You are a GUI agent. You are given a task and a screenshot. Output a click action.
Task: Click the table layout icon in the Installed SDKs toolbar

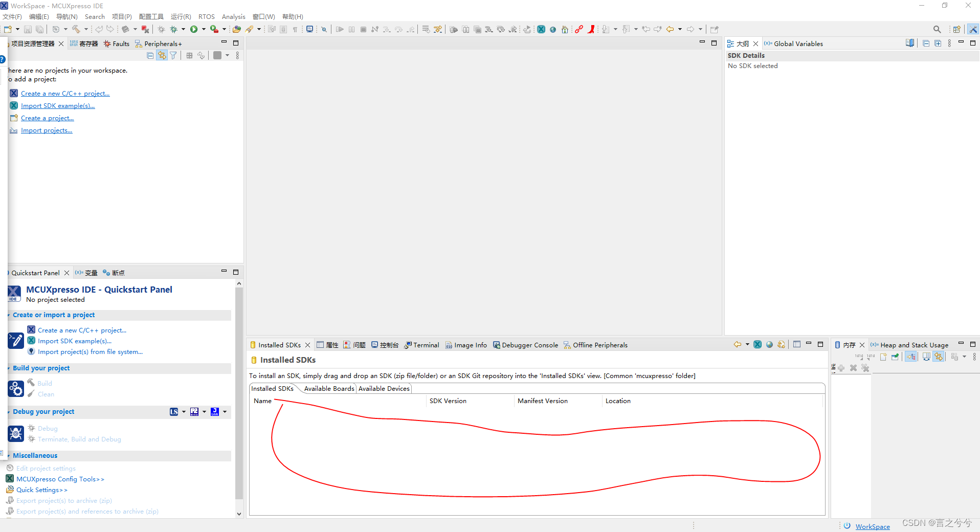[x=797, y=344]
